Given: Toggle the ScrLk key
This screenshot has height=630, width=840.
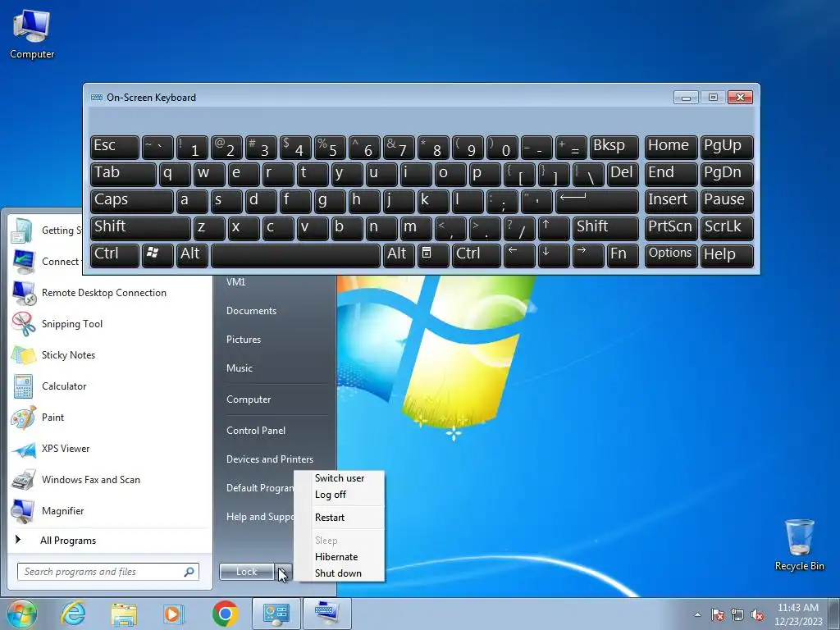Looking at the screenshot, I should coord(727,228).
